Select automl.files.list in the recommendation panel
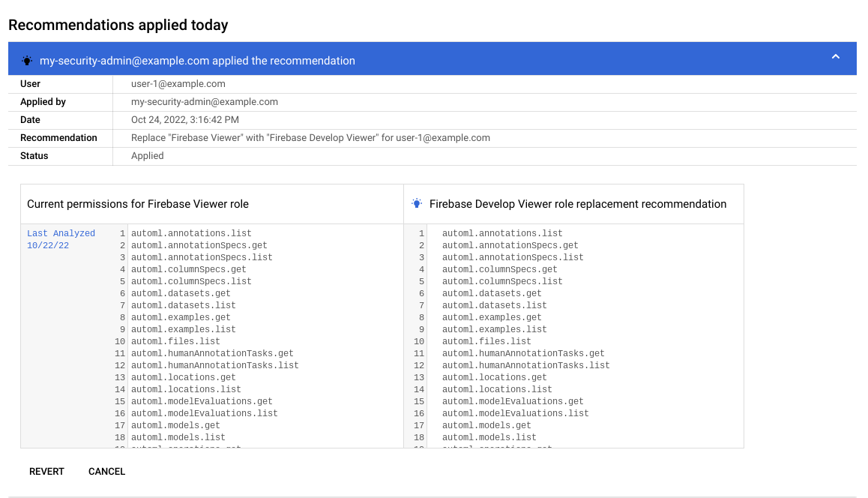 486,341
